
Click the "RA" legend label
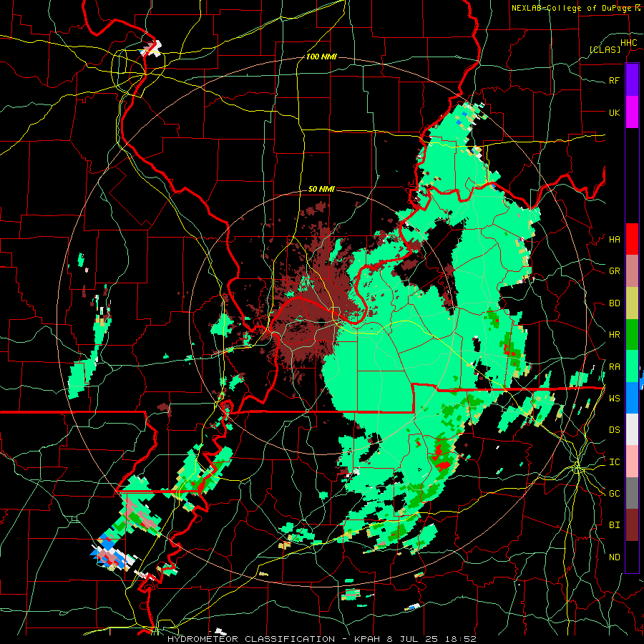[614, 367]
